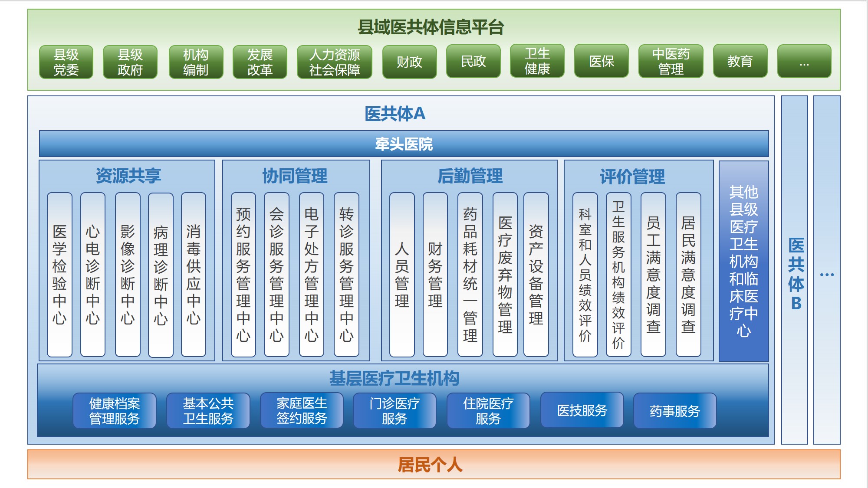Select the 中医药管理 box

671,61
